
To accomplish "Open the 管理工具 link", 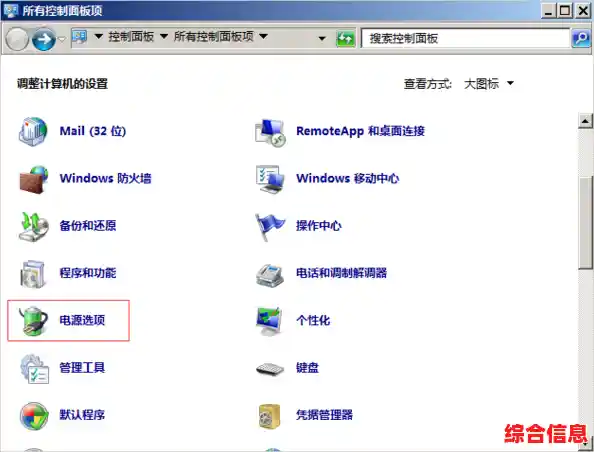I will 82,368.
